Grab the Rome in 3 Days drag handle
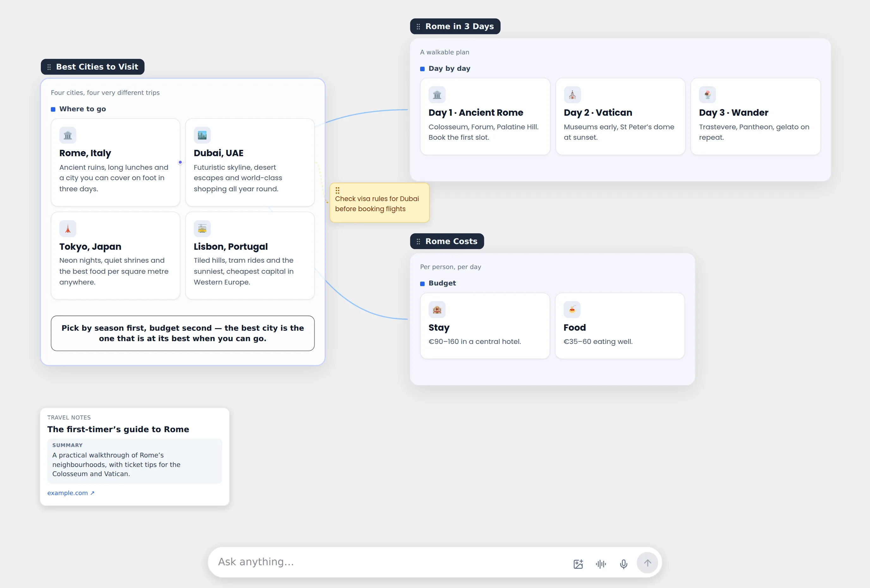Screen dimensions: 870x588 click(x=418, y=27)
